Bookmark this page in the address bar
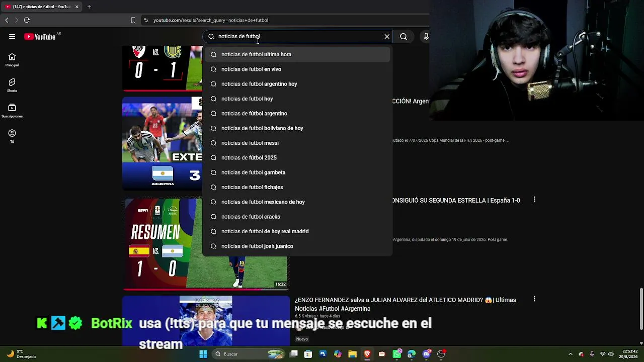 [x=133, y=20]
